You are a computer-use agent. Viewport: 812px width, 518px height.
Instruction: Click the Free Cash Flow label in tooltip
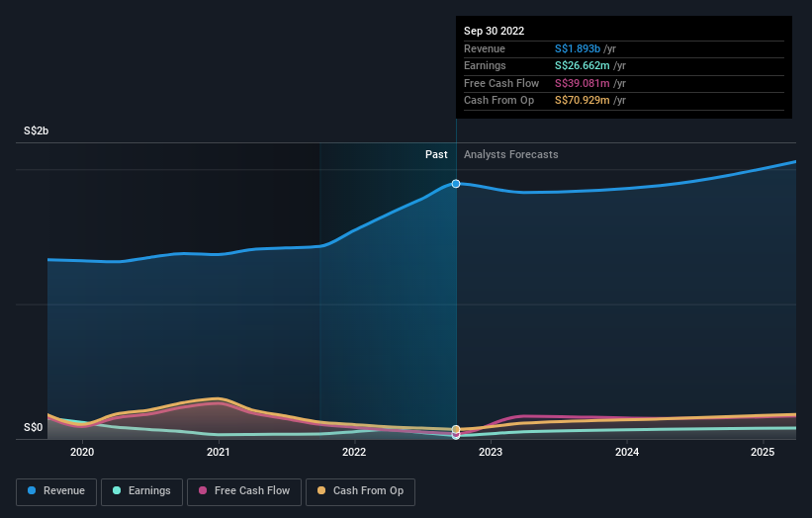pos(501,83)
